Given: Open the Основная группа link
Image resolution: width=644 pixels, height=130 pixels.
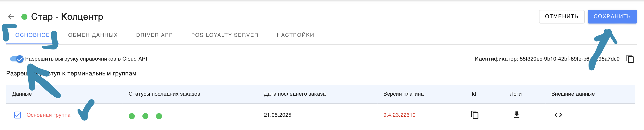Looking at the screenshot, I should [x=49, y=115].
